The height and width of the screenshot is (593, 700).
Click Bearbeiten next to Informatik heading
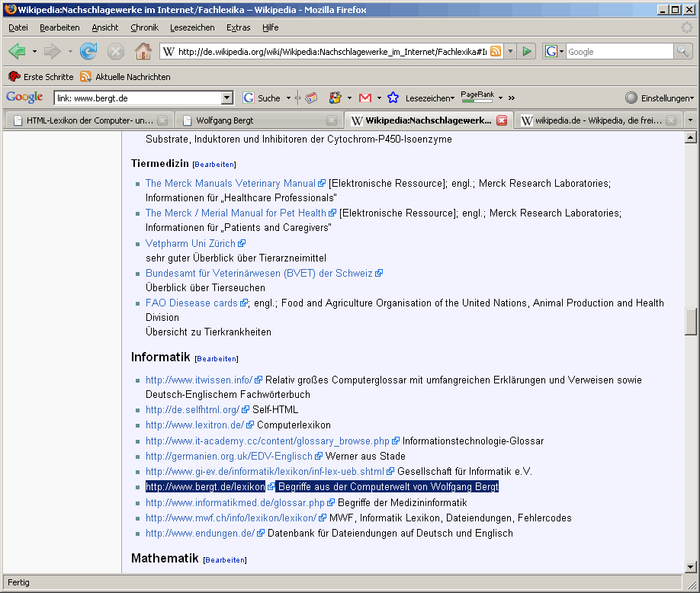tap(216, 358)
